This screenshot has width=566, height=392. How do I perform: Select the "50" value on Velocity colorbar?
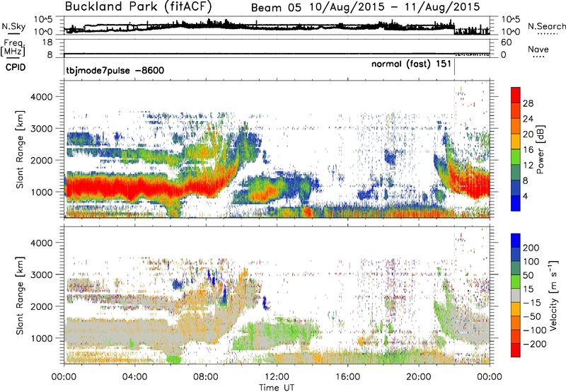point(529,275)
